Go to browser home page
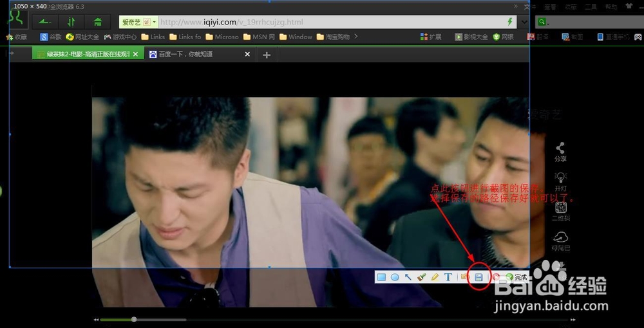This screenshot has height=328, width=644. click(97, 22)
